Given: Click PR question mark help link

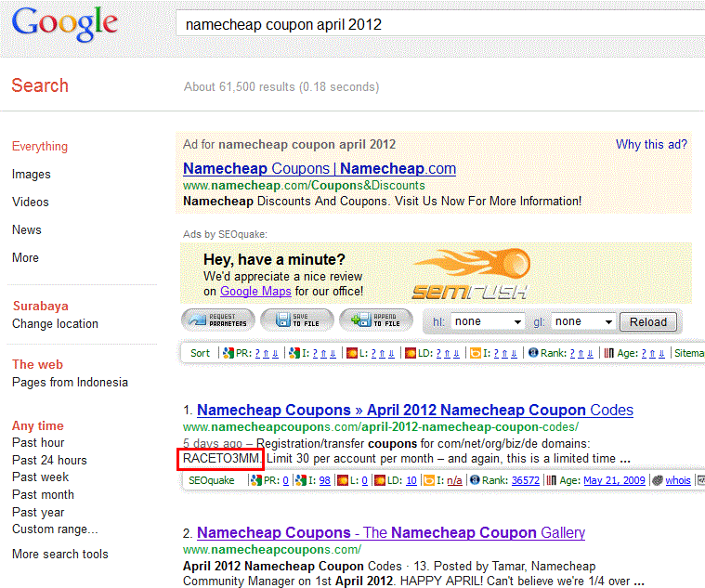Looking at the screenshot, I should pyautogui.click(x=257, y=354).
